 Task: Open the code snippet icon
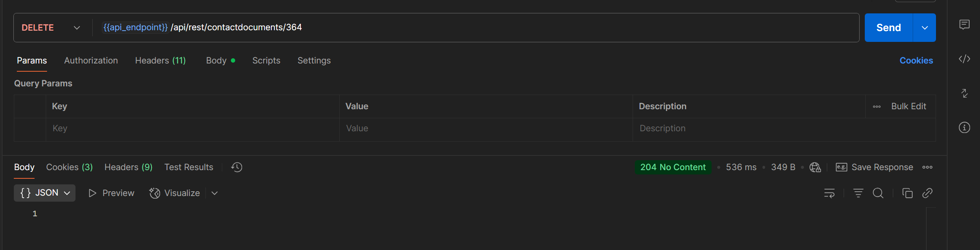coord(964,59)
